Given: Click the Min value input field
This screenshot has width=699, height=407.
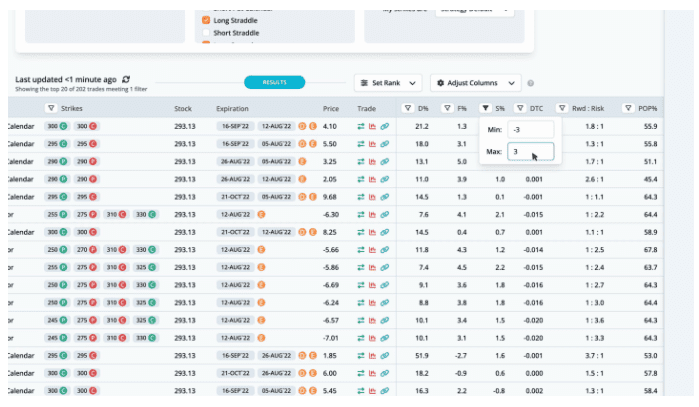Looking at the screenshot, I should [528, 130].
